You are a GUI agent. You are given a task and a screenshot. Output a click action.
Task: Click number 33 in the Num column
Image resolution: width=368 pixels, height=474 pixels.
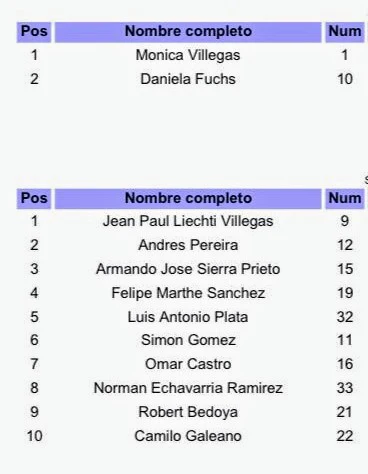[345, 388]
